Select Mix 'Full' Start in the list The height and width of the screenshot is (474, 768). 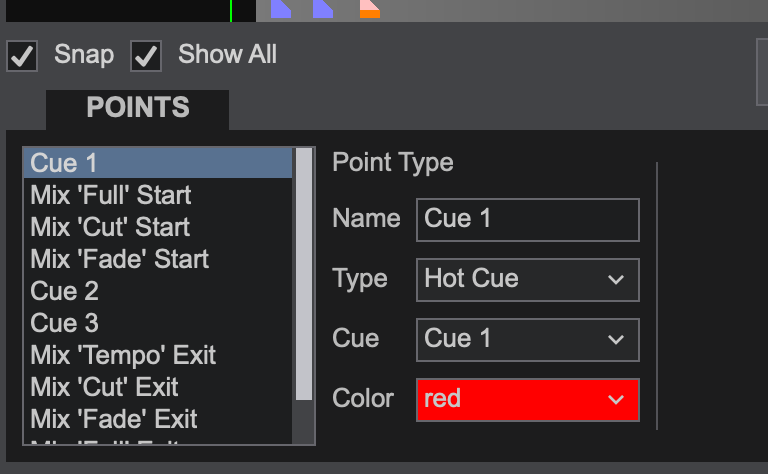click(x=158, y=195)
